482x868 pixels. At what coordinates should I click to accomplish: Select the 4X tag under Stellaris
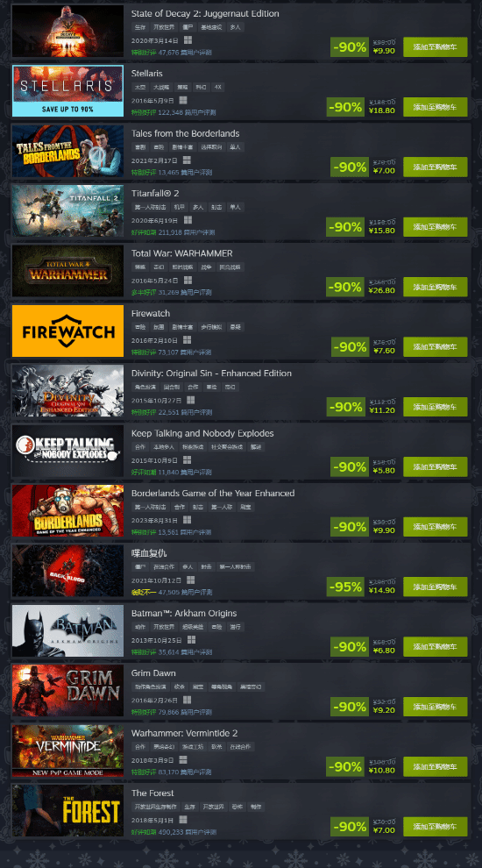pos(218,87)
